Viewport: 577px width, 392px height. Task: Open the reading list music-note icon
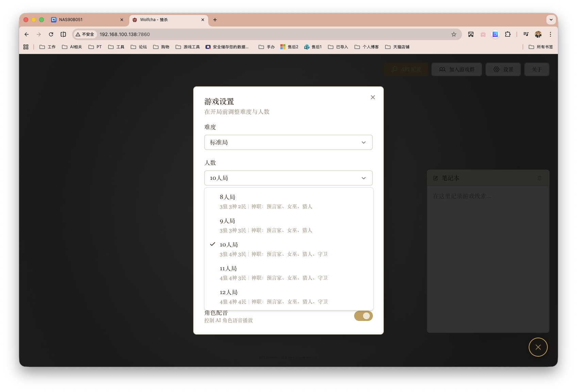tap(526, 34)
